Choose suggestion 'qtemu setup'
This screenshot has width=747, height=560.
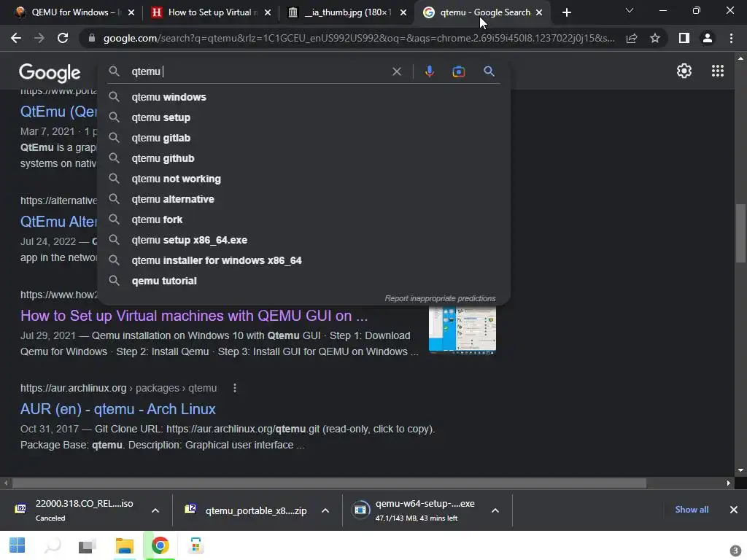pyautogui.click(x=303, y=117)
